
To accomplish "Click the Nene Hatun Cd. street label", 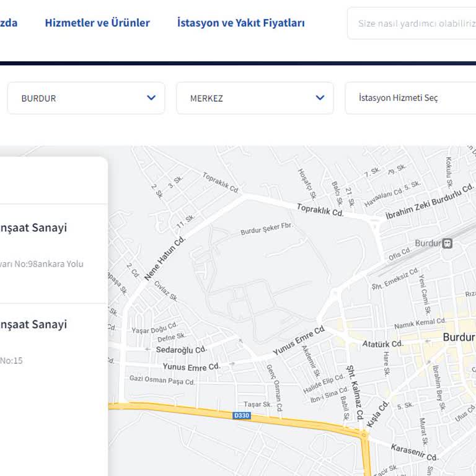I will pyautogui.click(x=165, y=258).
